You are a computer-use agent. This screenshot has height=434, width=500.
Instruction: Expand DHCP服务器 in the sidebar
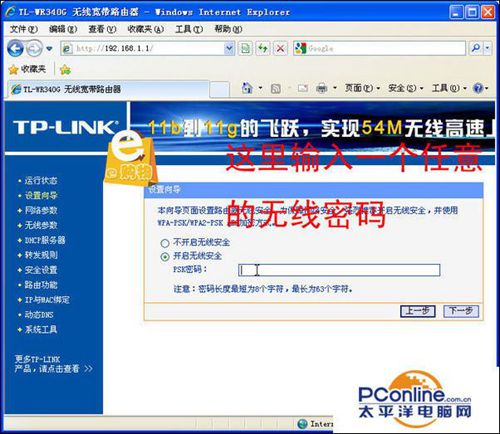[x=45, y=240]
